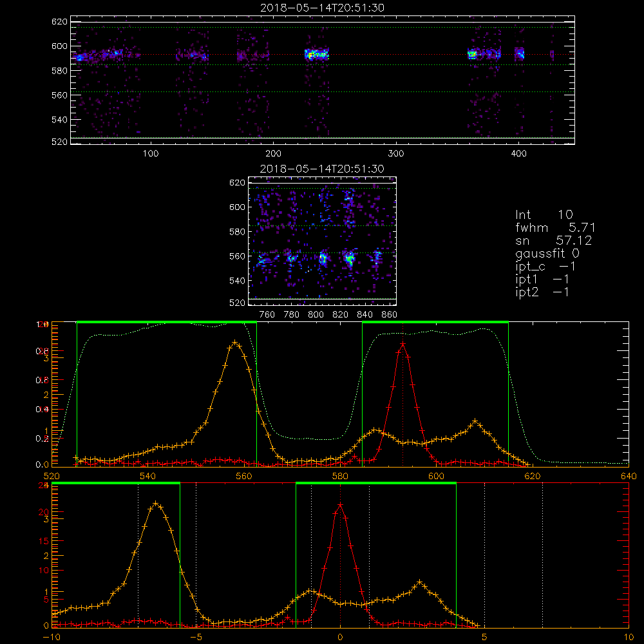This screenshot has width=644, height=644.
Task: Click y-axis label 560 on middle image
Action: click(237, 256)
